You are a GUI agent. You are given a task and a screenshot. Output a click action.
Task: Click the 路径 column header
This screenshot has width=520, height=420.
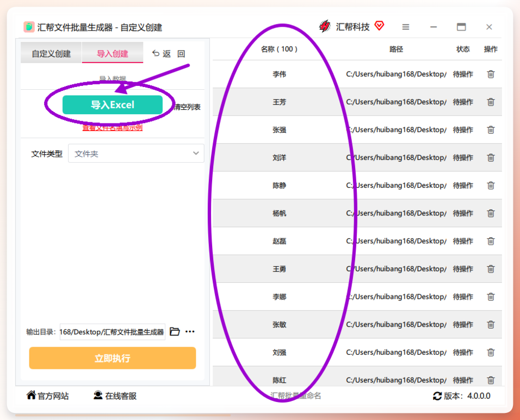[x=396, y=49]
